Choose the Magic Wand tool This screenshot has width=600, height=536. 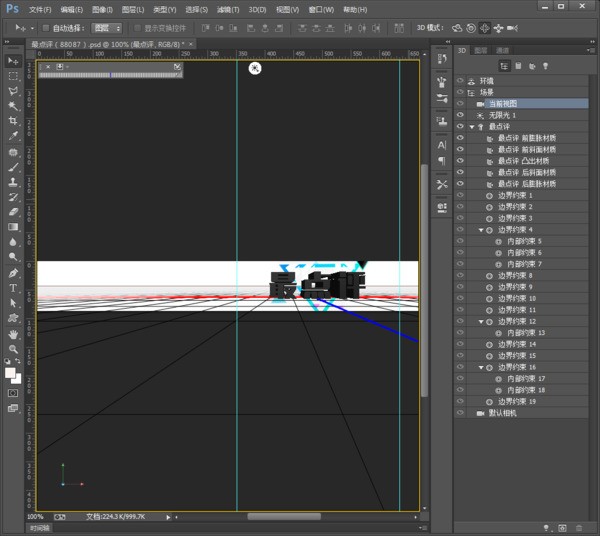point(14,106)
